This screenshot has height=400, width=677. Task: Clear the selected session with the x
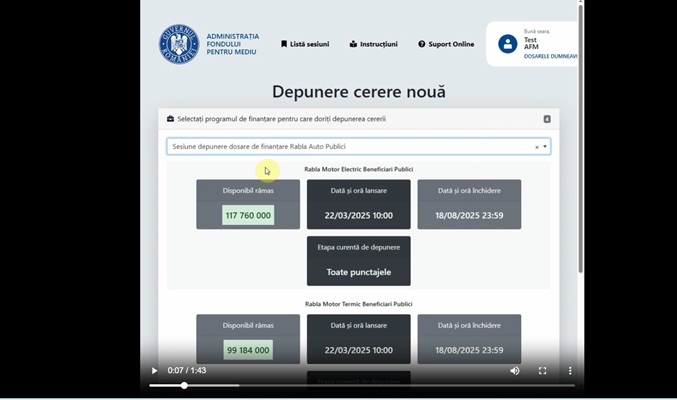536,147
